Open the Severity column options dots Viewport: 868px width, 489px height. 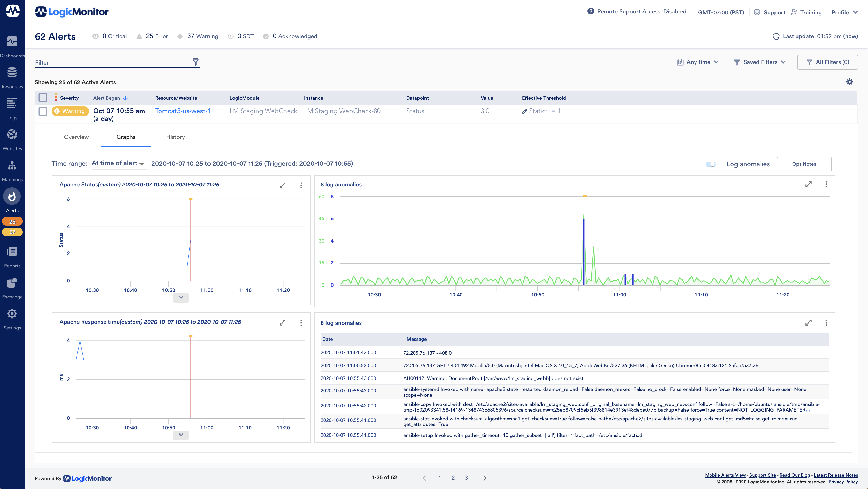click(x=56, y=98)
